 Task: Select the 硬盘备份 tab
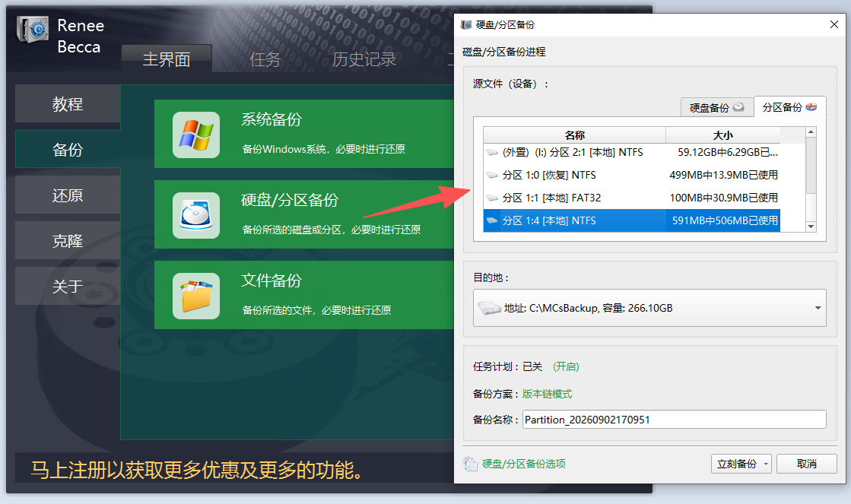[x=717, y=107]
